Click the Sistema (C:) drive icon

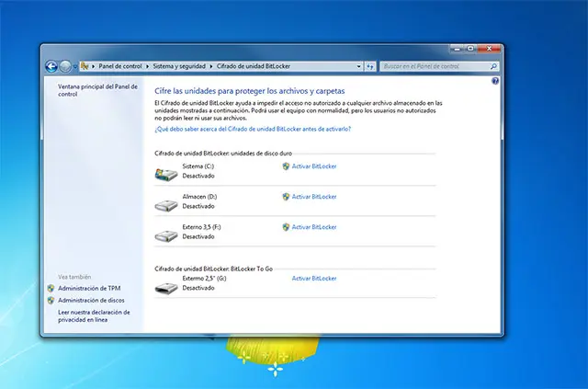click(x=167, y=171)
